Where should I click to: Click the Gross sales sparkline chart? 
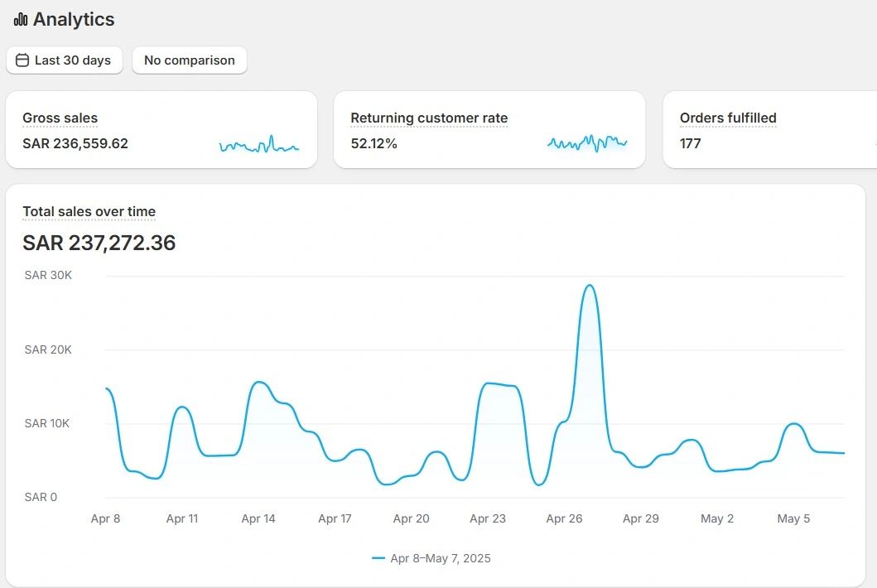(x=258, y=147)
